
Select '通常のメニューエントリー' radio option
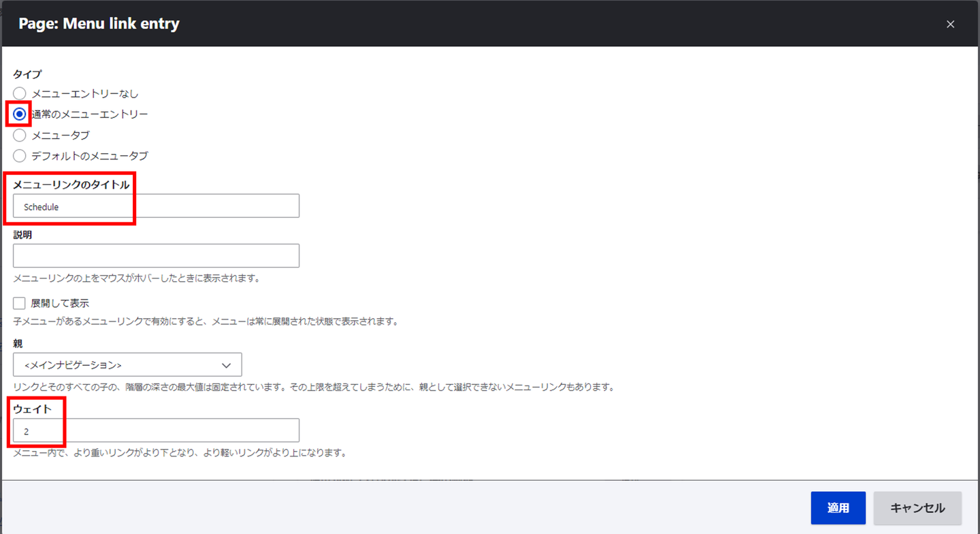click(x=20, y=114)
